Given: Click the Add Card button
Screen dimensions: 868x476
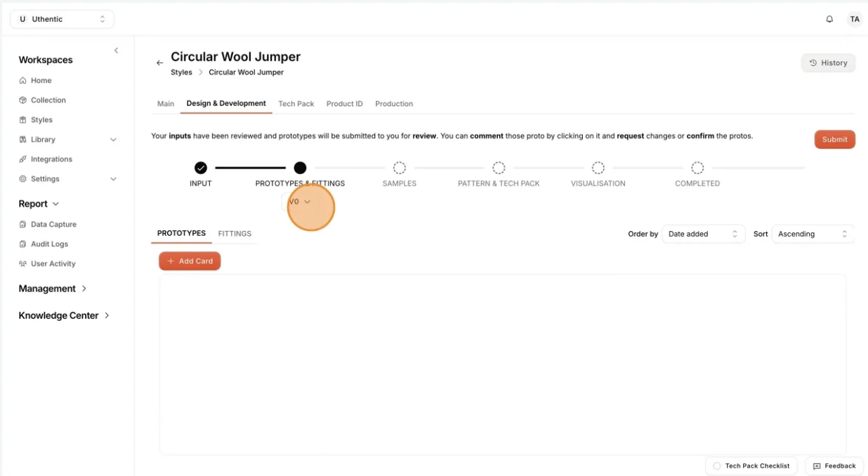Looking at the screenshot, I should (x=190, y=261).
